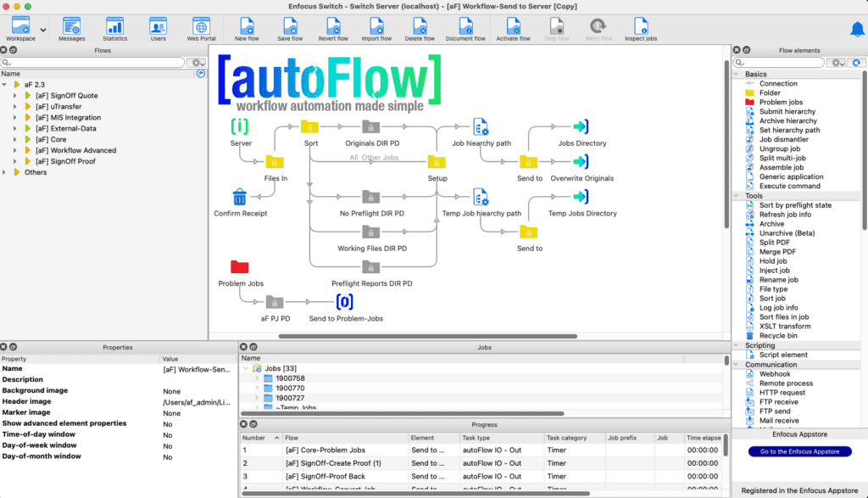Open the Flows panel gear menu

point(196,63)
